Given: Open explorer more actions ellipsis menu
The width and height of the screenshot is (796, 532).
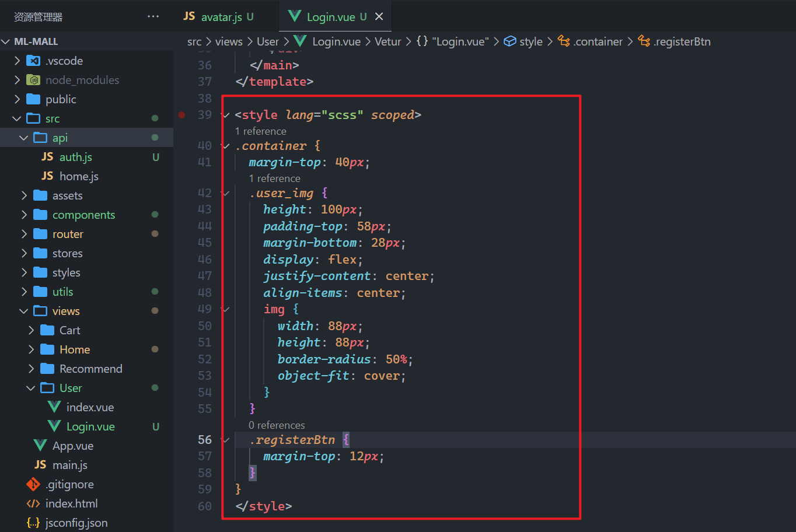Looking at the screenshot, I should 153,16.
